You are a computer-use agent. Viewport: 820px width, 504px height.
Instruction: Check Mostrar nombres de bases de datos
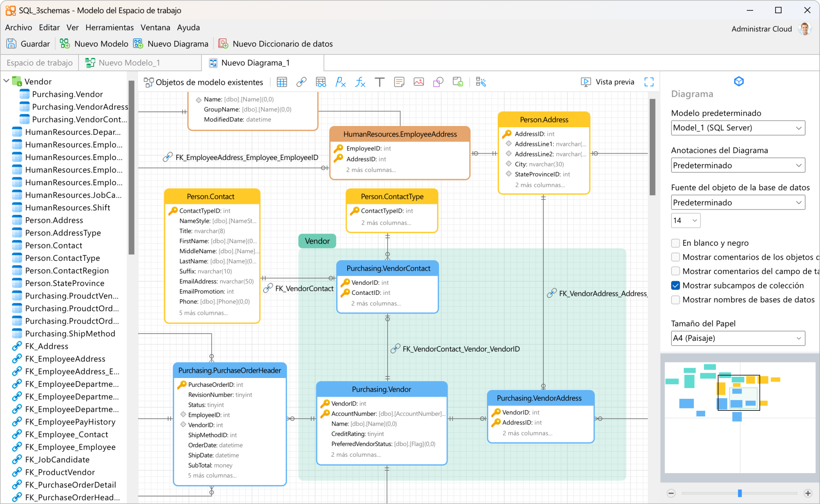[675, 300]
